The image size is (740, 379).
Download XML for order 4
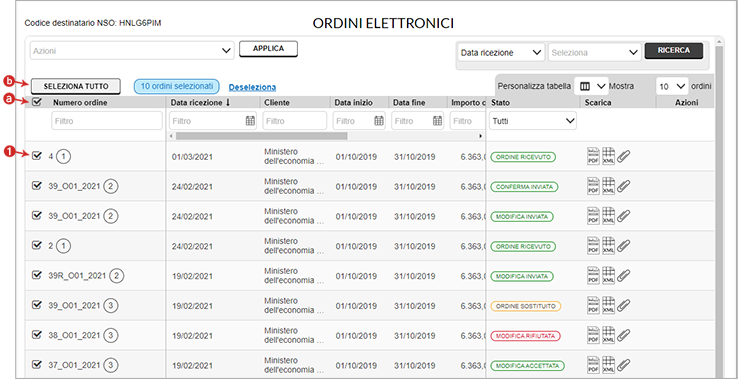(x=608, y=156)
